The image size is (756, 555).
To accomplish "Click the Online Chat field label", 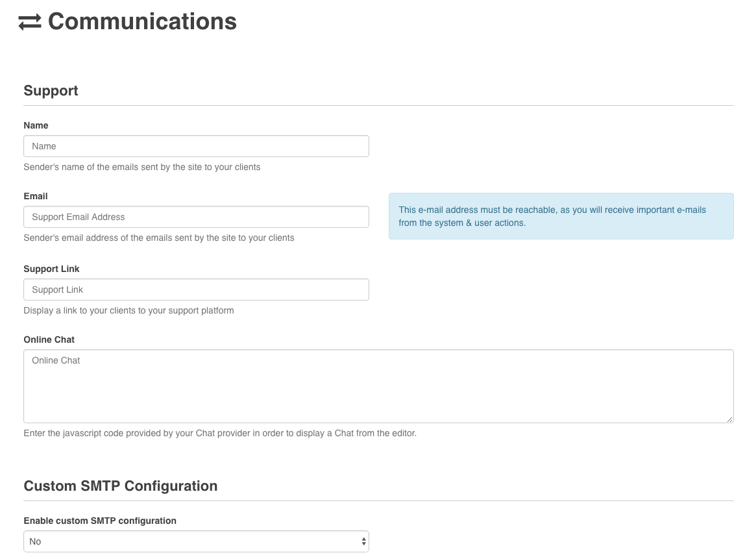I will point(49,339).
